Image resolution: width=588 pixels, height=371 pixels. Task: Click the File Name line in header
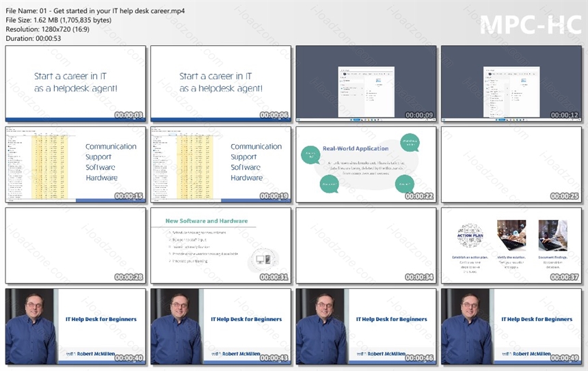click(x=95, y=11)
